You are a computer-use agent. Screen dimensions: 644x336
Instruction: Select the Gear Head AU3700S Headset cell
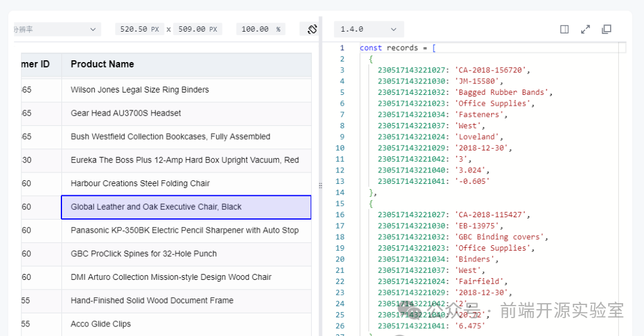[187, 113]
